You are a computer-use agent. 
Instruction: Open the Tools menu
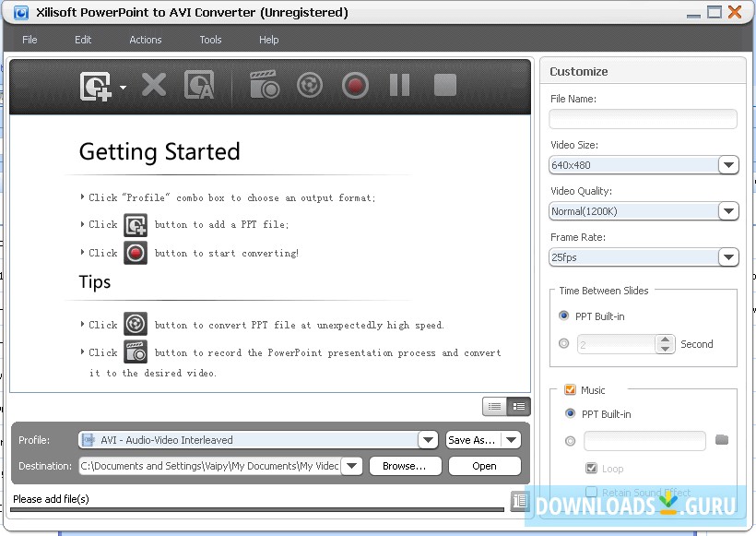[x=210, y=40]
